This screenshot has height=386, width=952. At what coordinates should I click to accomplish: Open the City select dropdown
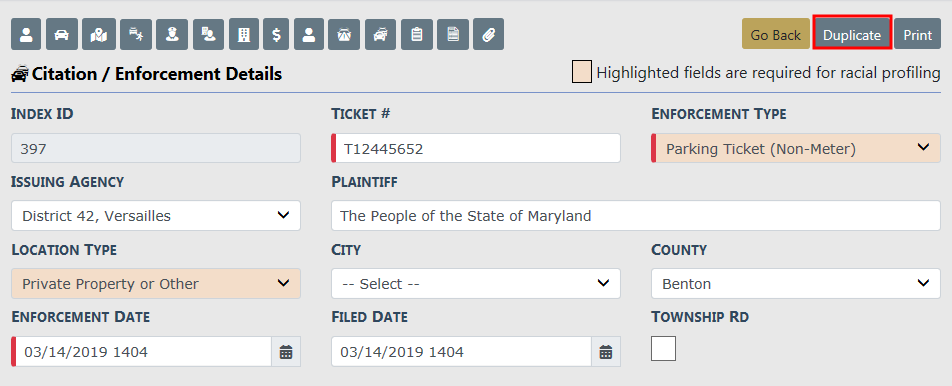[476, 283]
